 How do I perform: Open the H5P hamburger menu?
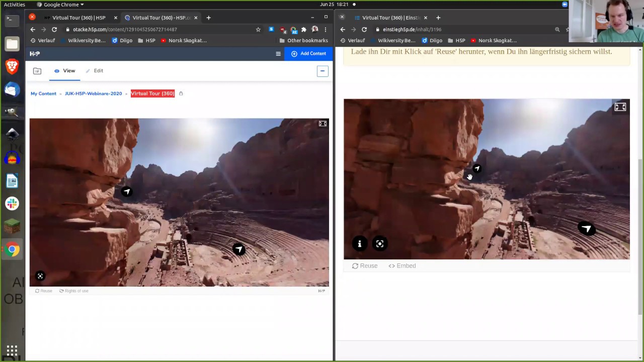tap(278, 54)
